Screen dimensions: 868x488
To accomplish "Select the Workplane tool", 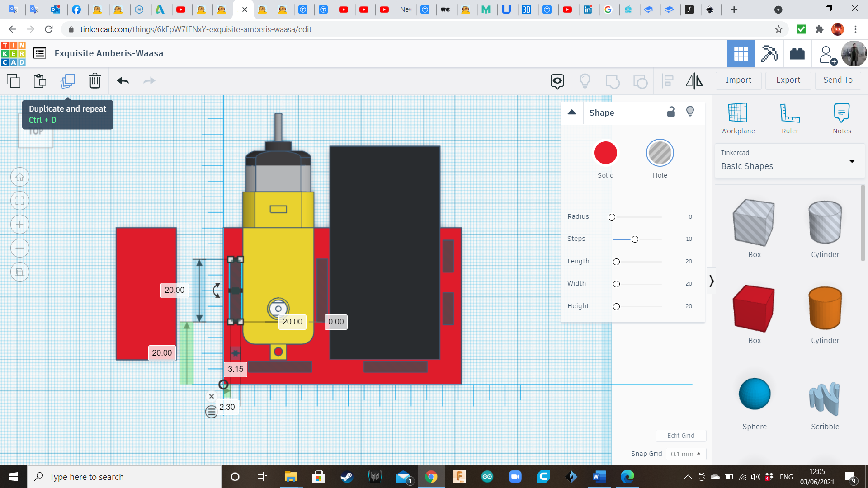I will pyautogui.click(x=737, y=118).
